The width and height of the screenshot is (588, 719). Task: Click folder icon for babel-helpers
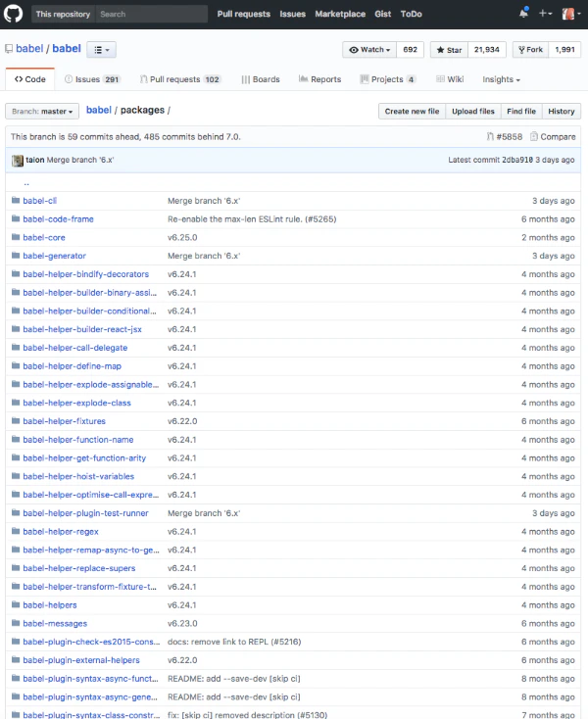pos(16,604)
